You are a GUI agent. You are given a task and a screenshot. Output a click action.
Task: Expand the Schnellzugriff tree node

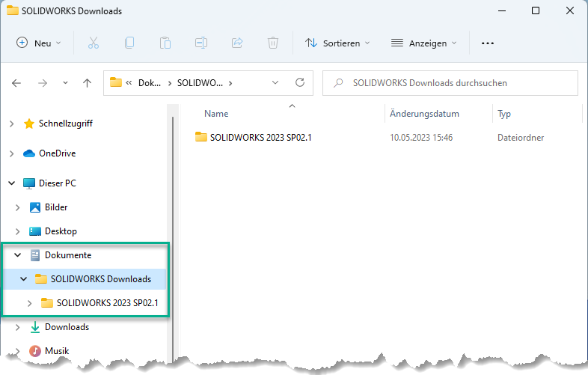pyautogui.click(x=11, y=124)
